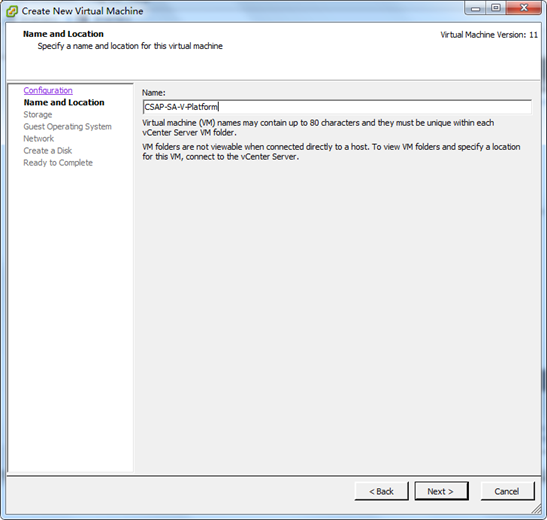Click the window resize grip corner
Viewport: 547px width, 520px height.
[x=537, y=510]
